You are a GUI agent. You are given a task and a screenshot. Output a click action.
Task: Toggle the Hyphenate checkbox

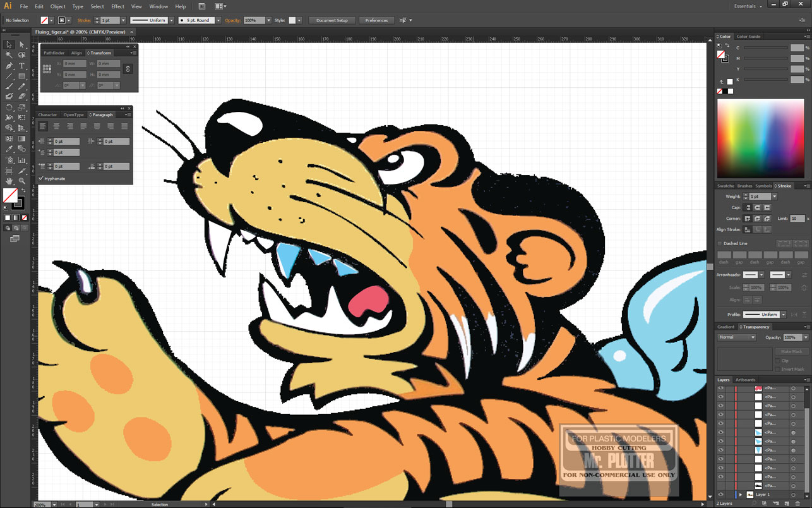41,179
